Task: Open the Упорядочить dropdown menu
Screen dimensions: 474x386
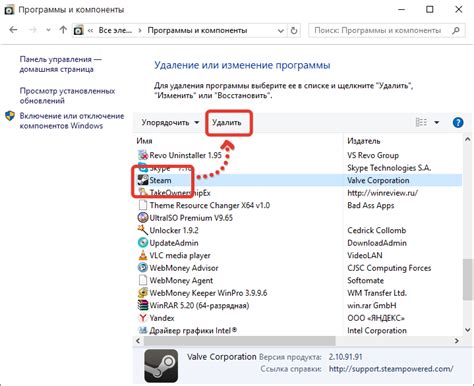Action: (x=170, y=123)
